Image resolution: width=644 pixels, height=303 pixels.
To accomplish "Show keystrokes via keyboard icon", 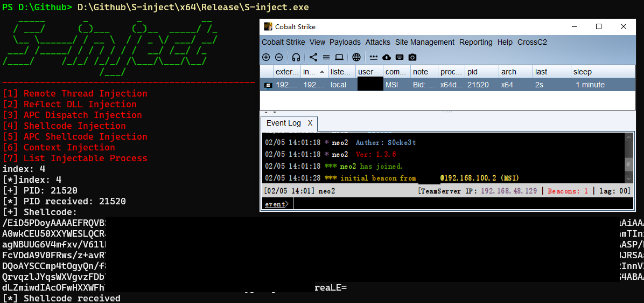I will pos(400,57).
